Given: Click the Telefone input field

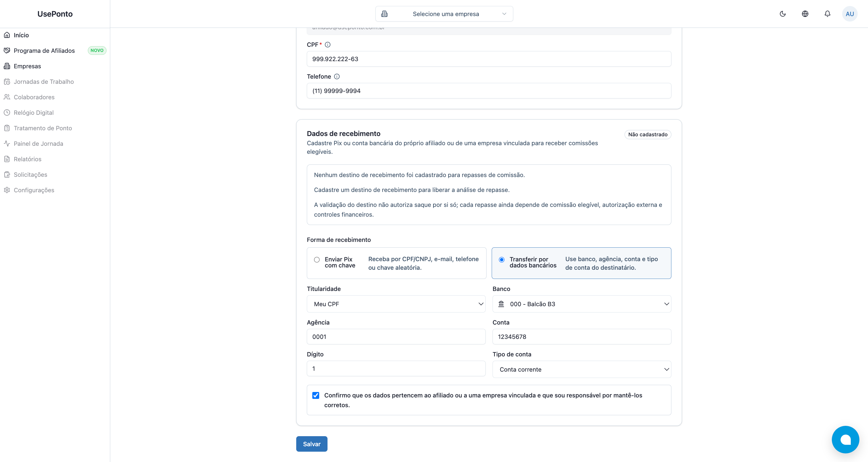Looking at the screenshot, I should pyautogui.click(x=489, y=91).
